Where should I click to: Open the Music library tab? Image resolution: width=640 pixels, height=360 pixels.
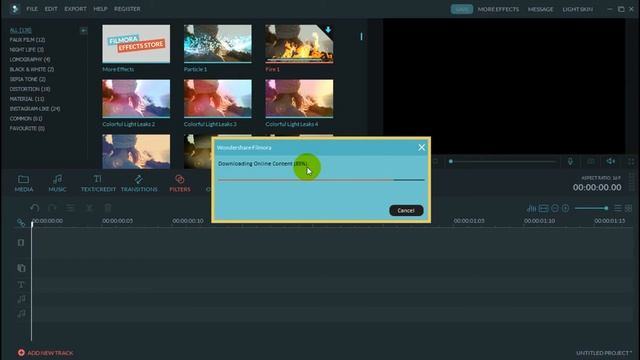click(x=57, y=183)
